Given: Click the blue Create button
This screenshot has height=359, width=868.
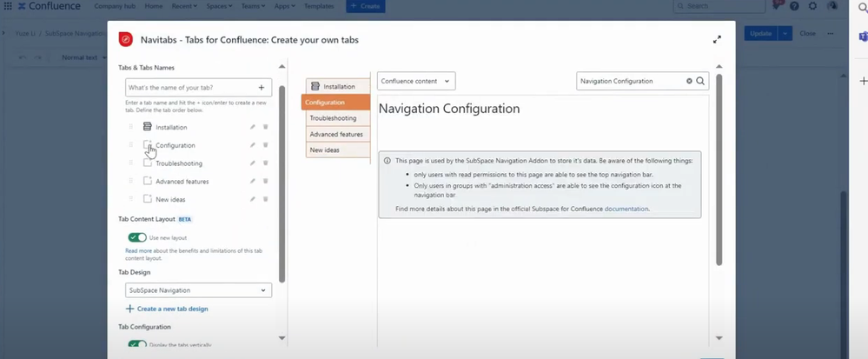Looking at the screenshot, I should (x=365, y=6).
